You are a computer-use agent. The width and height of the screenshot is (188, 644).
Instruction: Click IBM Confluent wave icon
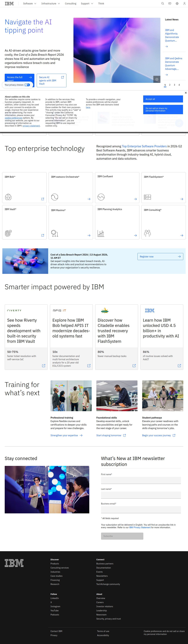pyautogui.click(x=101, y=197)
